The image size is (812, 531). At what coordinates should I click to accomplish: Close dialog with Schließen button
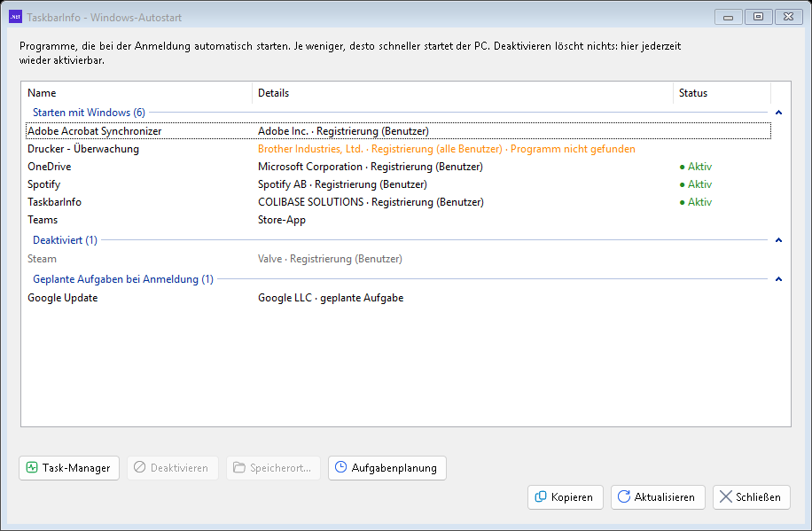point(752,496)
